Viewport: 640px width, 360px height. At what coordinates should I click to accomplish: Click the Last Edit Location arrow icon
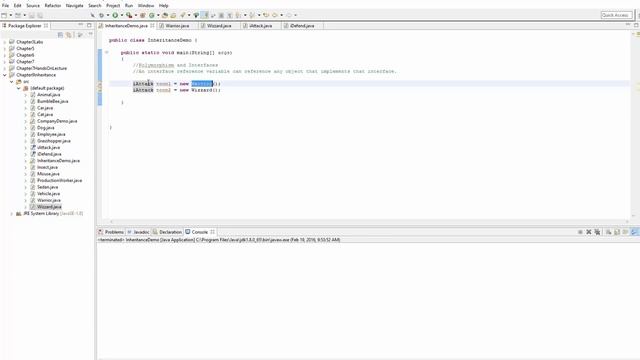pos(266,15)
